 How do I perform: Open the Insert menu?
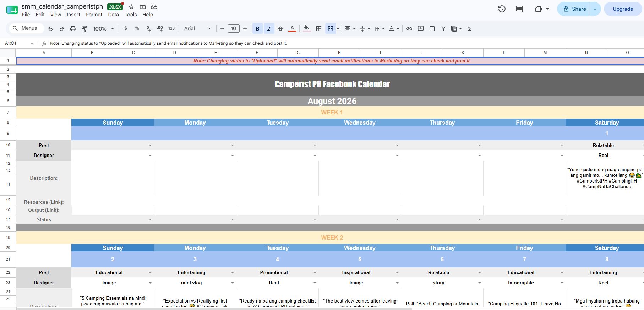click(73, 15)
